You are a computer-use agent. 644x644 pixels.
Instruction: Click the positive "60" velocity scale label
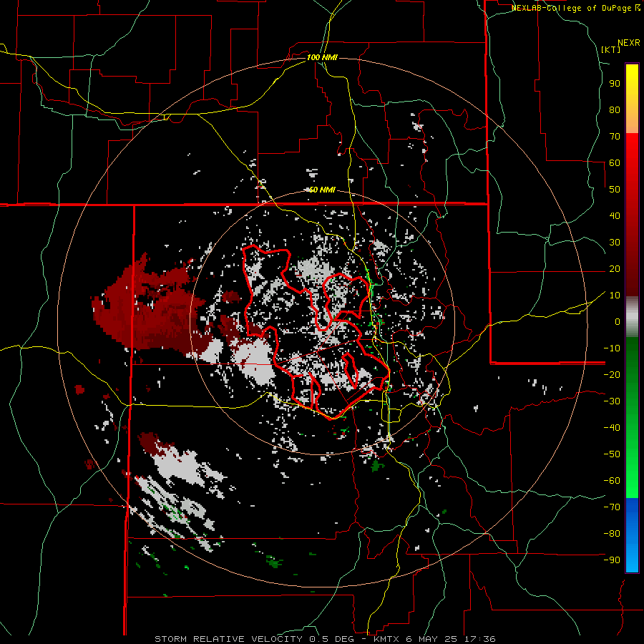(615, 162)
